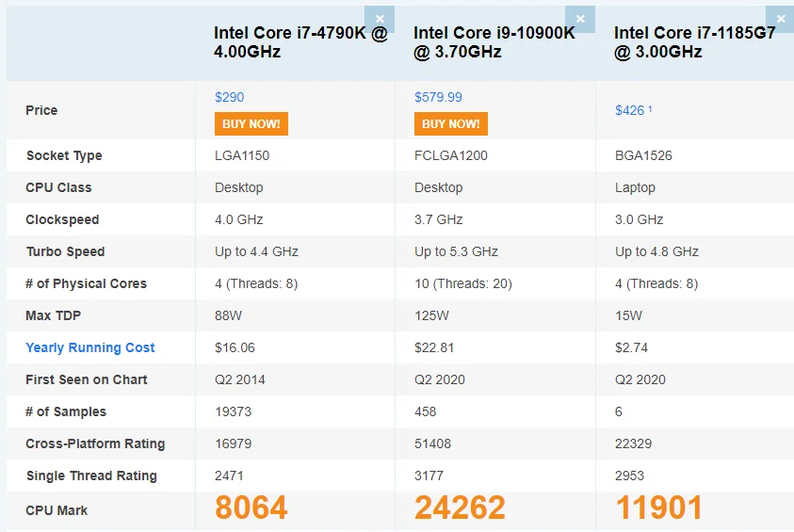Select the 4.0 GHz clockspeed value
Image resolution: width=794 pixels, height=532 pixels.
[239, 219]
